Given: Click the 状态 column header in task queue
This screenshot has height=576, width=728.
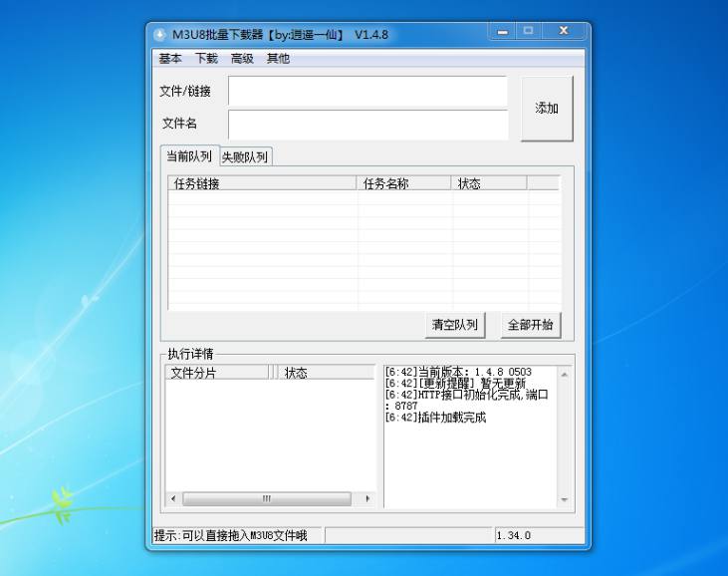Looking at the screenshot, I should point(489,183).
